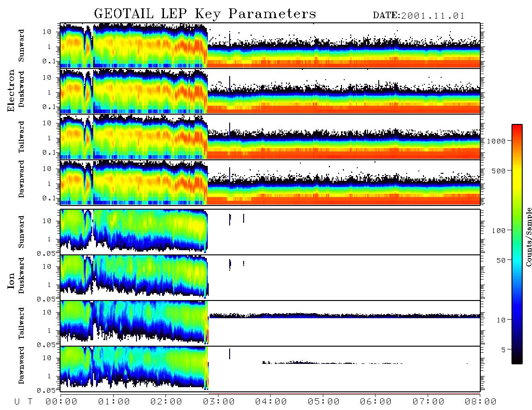The image size is (532, 410).
Task: Open the Ion Tailward spectrogram panel
Action: pyautogui.click(x=270, y=323)
